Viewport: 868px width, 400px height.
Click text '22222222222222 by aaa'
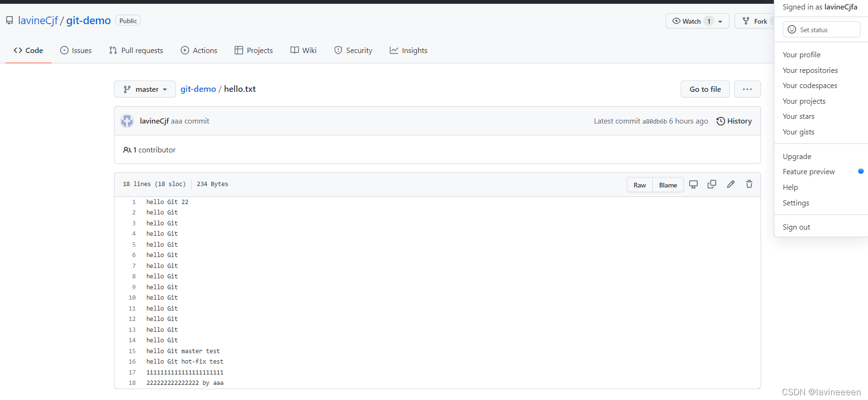pos(185,383)
